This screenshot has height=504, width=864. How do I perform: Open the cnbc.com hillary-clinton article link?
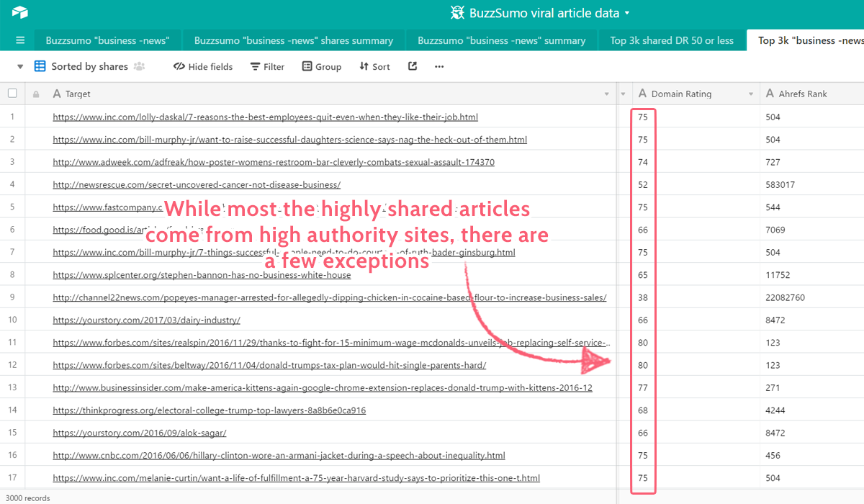click(279, 456)
